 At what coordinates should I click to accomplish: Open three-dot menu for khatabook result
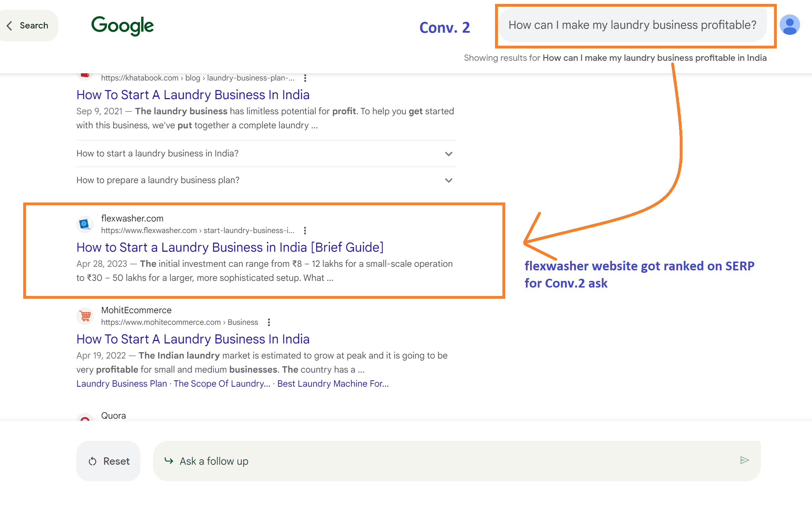click(x=305, y=78)
